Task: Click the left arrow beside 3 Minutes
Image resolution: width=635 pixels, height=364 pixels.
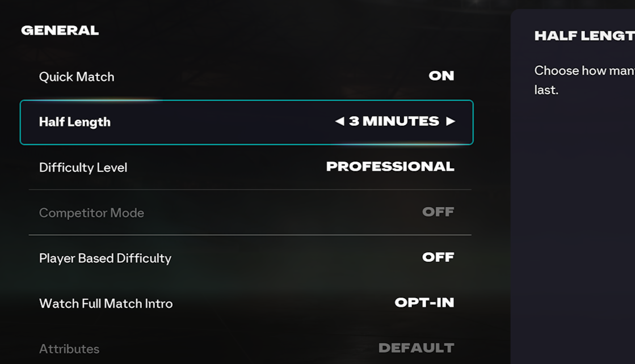Action: 339,121
